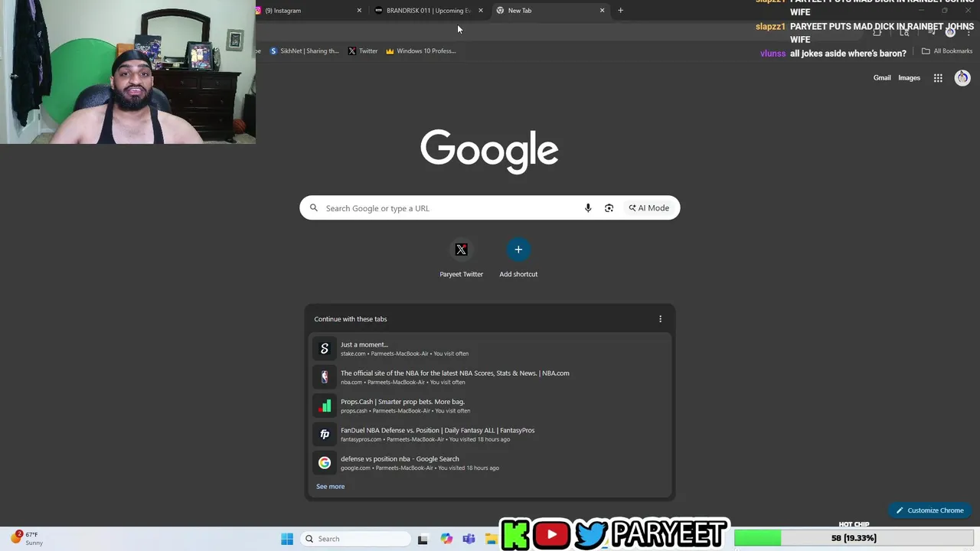The height and width of the screenshot is (551, 980).
Task: Launch Copilot from the taskbar
Action: (x=446, y=539)
